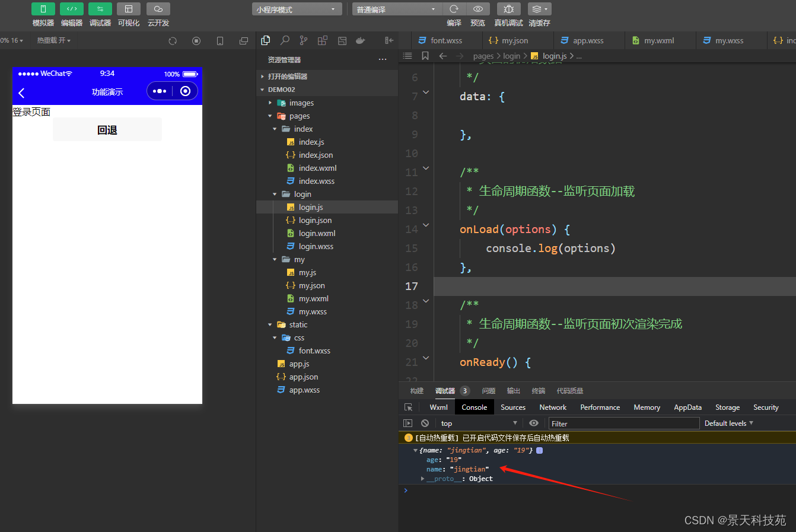This screenshot has height=532, width=796.
Task: Collapse the pages folder
Action: [x=327, y=116]
